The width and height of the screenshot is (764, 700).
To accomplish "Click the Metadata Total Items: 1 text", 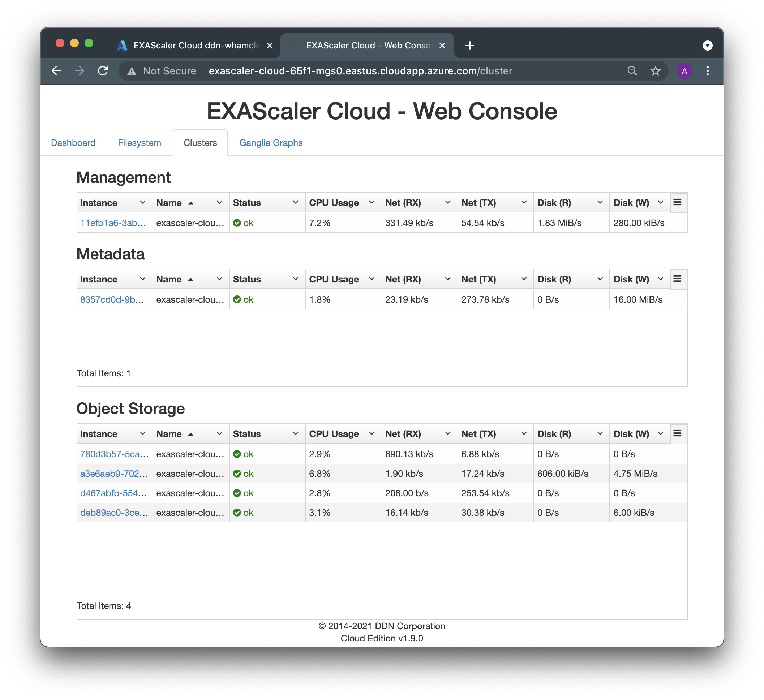I will point(104,373).
